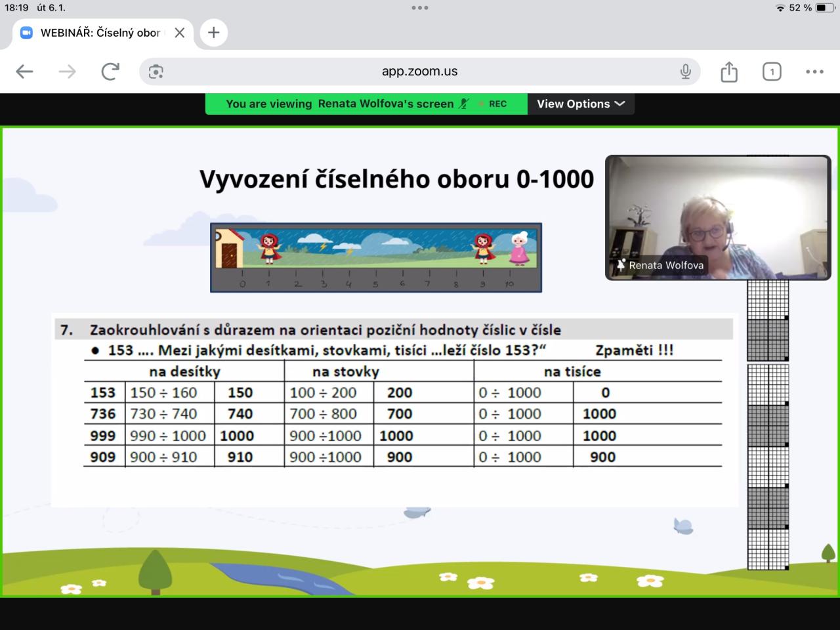Tap the REC recording indicator
This screenshot has height=630, width=840.
pyautogui.click(x=497, y=104)
